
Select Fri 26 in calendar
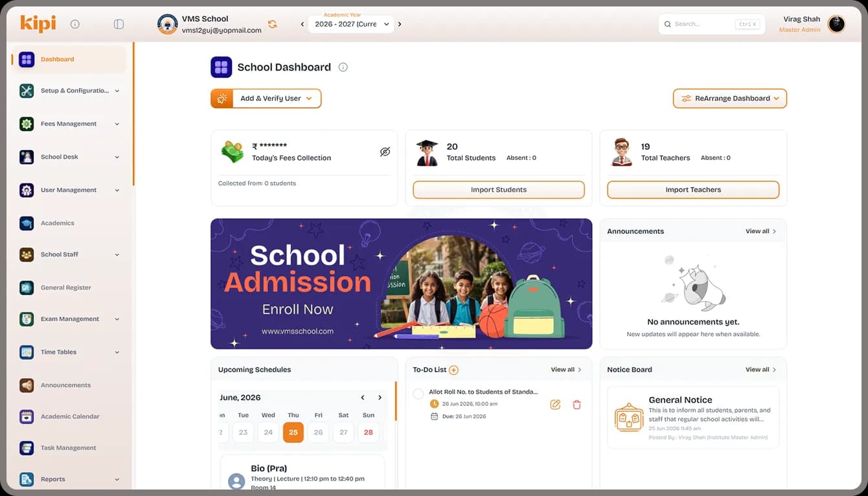point(318,432)
